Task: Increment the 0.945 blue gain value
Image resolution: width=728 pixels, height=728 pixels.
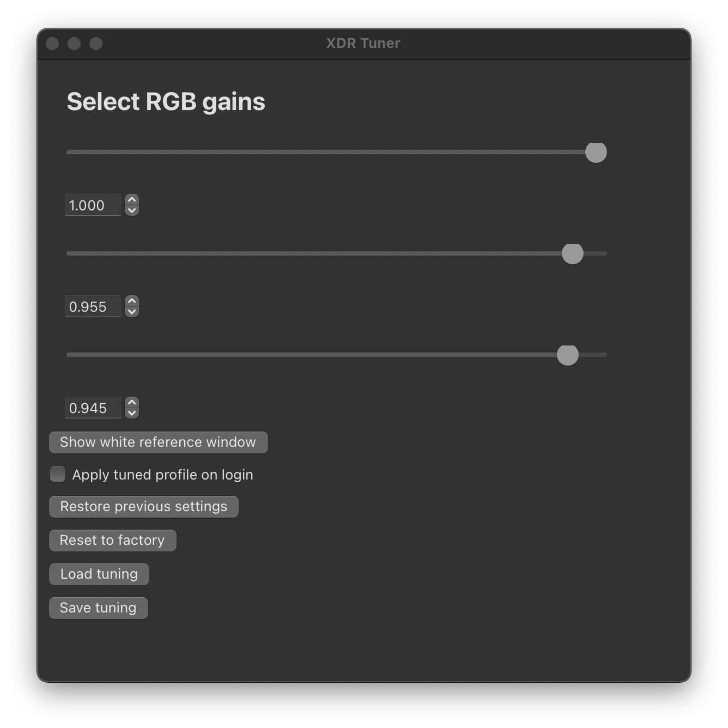Action: tap(131, 403)
